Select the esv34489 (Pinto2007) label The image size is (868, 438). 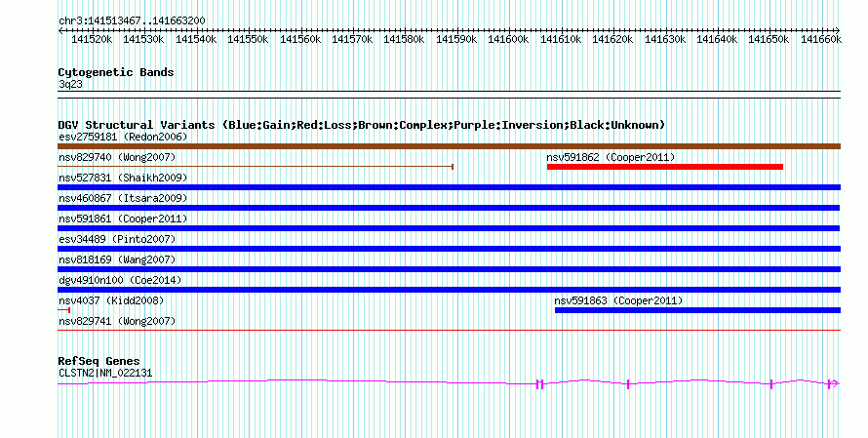click(117, 239)
